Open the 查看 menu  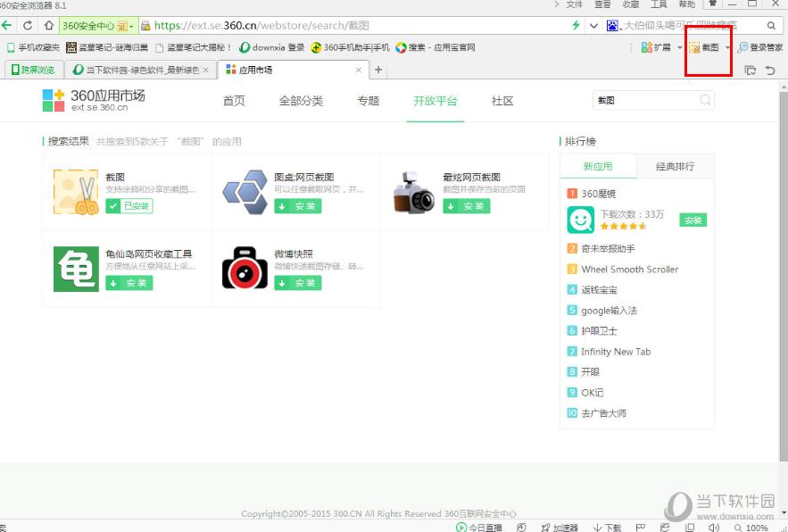[602, 4]
